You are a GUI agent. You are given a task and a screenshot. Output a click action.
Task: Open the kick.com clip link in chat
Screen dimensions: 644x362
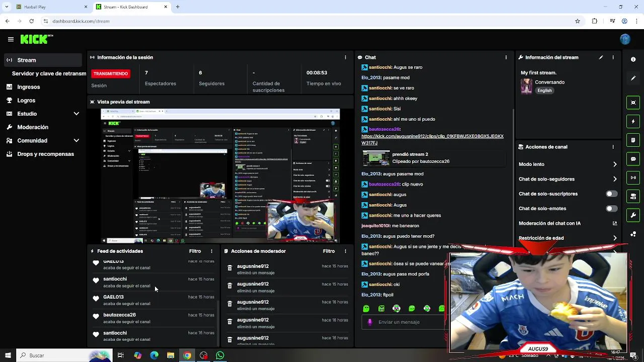click(x=432, y=140)
